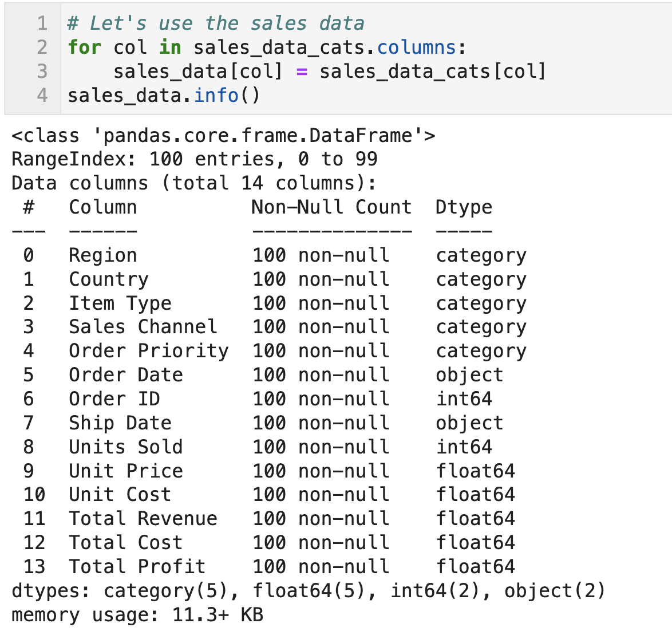This screenshot has width=672, height=639.
Task: Click the 'Dtype' header in output
Action: point(464,207)
